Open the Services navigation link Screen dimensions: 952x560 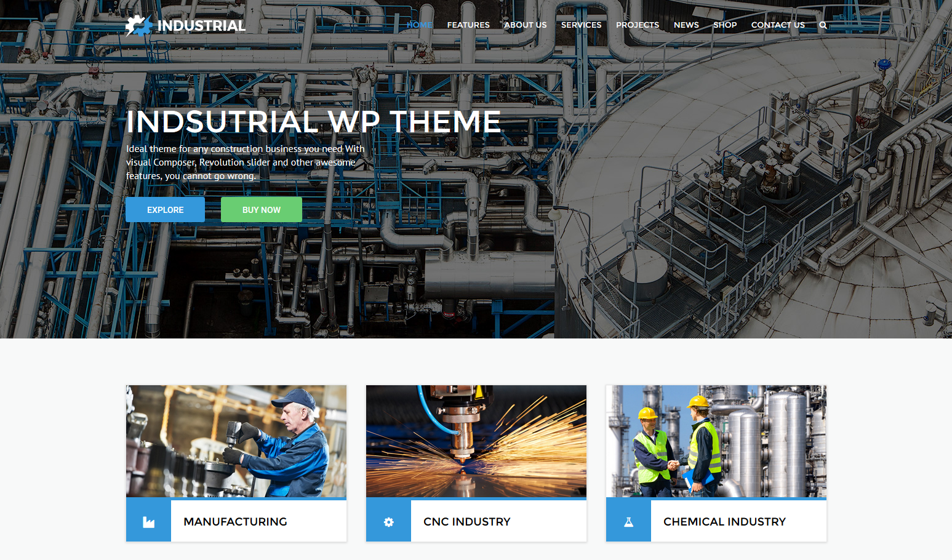click(581, 25)
